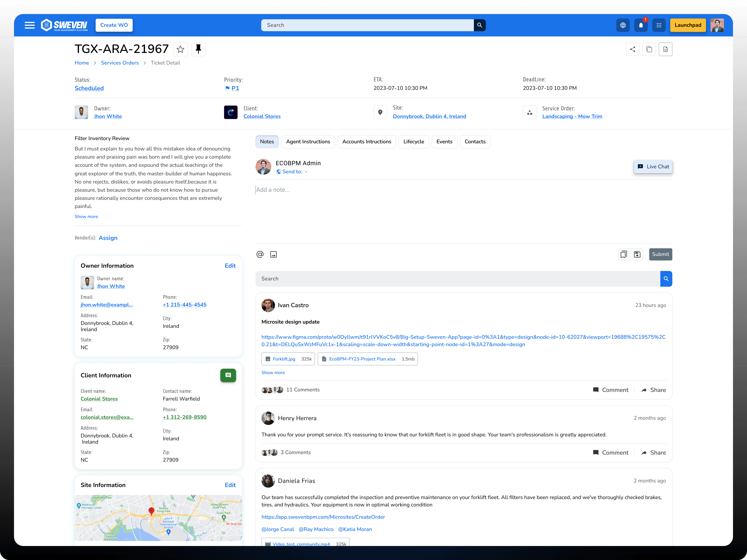Click the save draft disk icon
Viewport: 747px width, 560px height.
[637, 255]
